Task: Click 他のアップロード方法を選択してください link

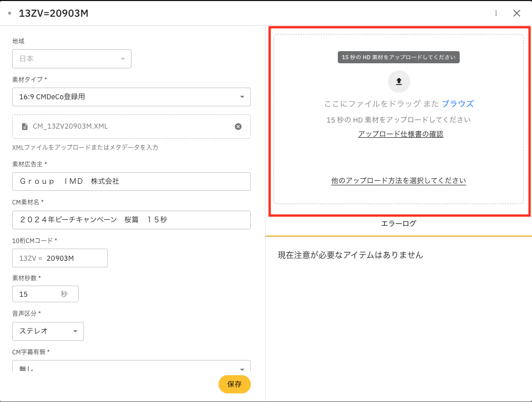Action: (x=398, y=181)
